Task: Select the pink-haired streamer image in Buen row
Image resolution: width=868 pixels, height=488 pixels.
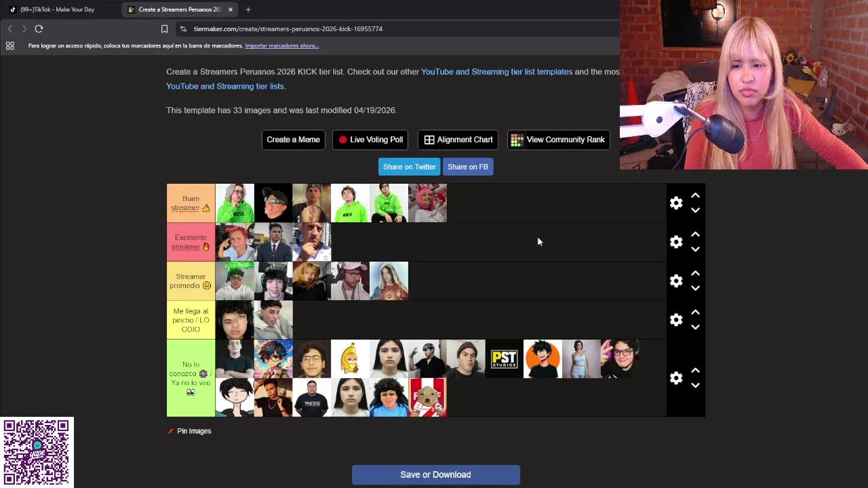Action: point(427,203)
